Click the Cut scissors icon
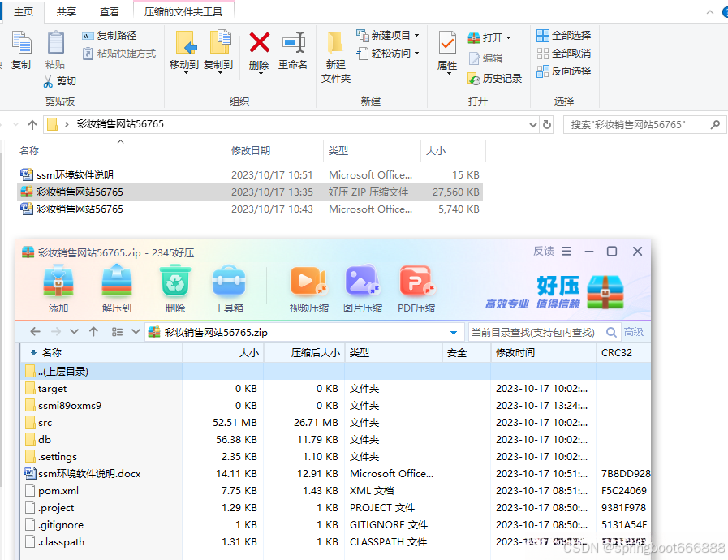Image resolution: width=728 pixels, height=560 pixels. (48, 81)
